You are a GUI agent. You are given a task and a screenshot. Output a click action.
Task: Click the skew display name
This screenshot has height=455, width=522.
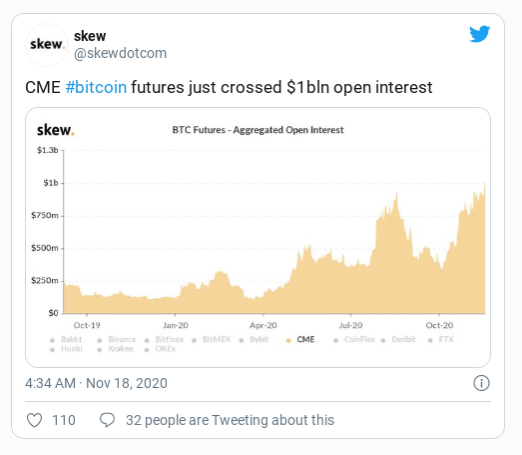[90, 36]
